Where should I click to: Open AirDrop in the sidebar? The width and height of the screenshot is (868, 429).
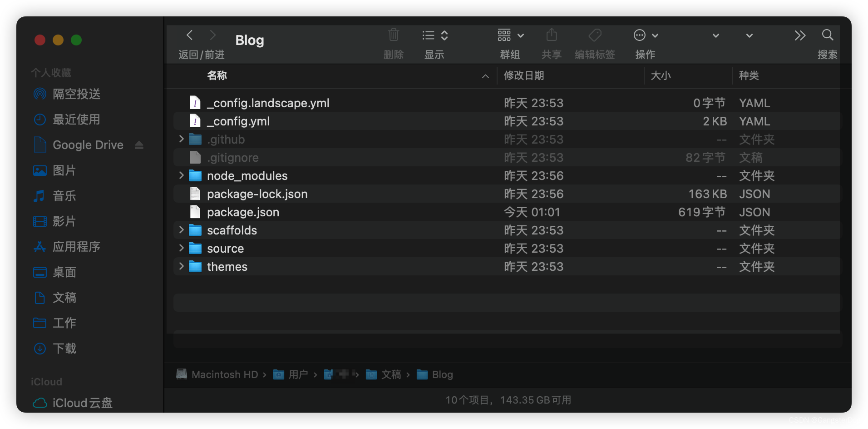67,94
